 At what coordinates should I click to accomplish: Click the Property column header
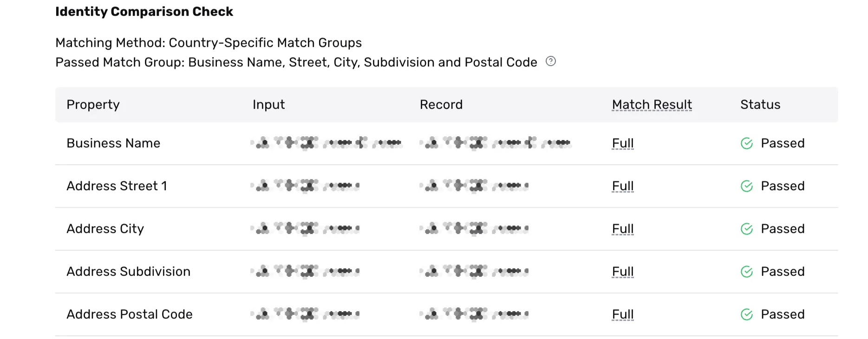[x=93, y=105]
